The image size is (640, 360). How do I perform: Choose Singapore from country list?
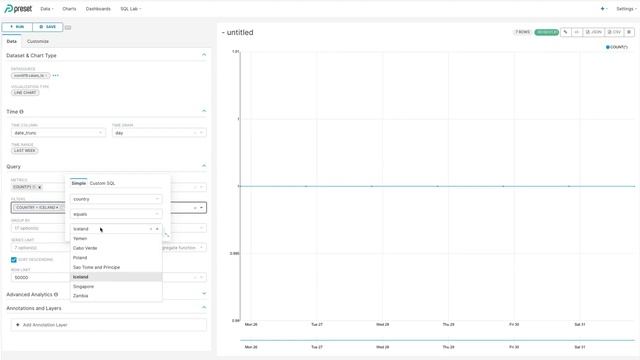pos(116,287)
